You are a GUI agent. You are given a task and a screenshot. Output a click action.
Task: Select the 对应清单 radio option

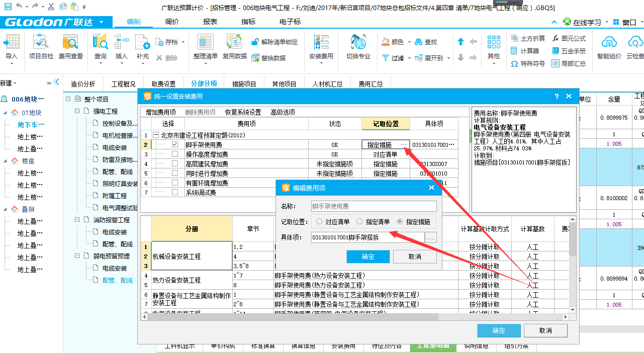pyautogui.click(x=320, y=222)
